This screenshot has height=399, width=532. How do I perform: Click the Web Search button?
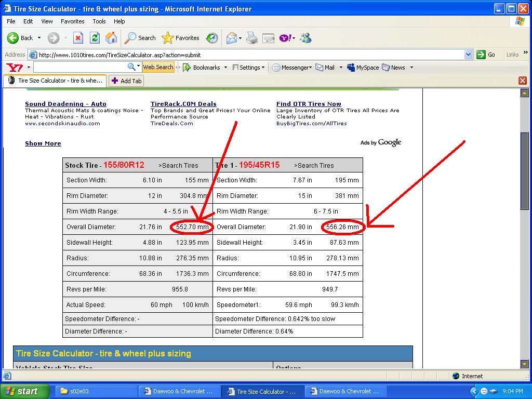pyautogui.click(x=158, y=67)
